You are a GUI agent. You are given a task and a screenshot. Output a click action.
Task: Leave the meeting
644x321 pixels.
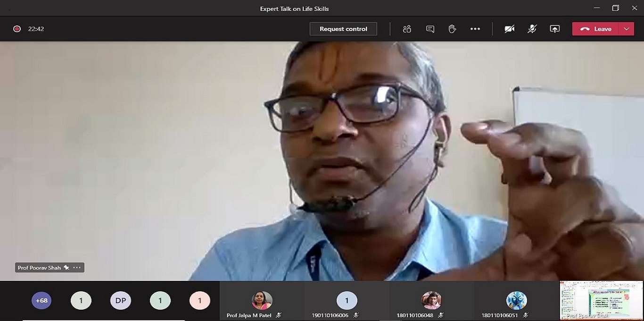[x=596, y=29]
